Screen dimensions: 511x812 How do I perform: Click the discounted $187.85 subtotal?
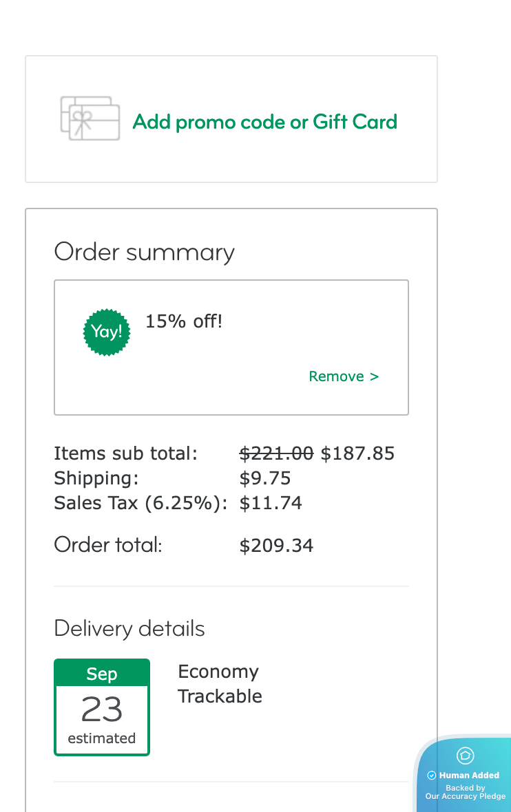[357, 453]
